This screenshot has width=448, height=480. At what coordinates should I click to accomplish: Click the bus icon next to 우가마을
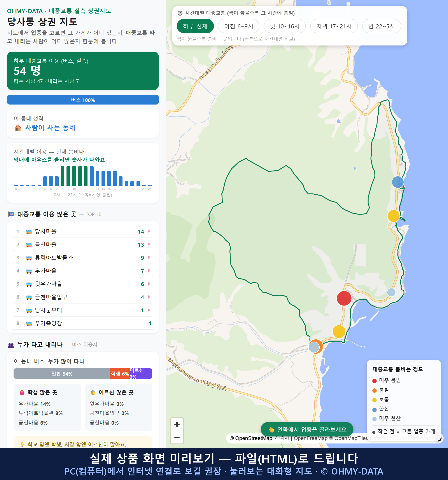point(29,271)
